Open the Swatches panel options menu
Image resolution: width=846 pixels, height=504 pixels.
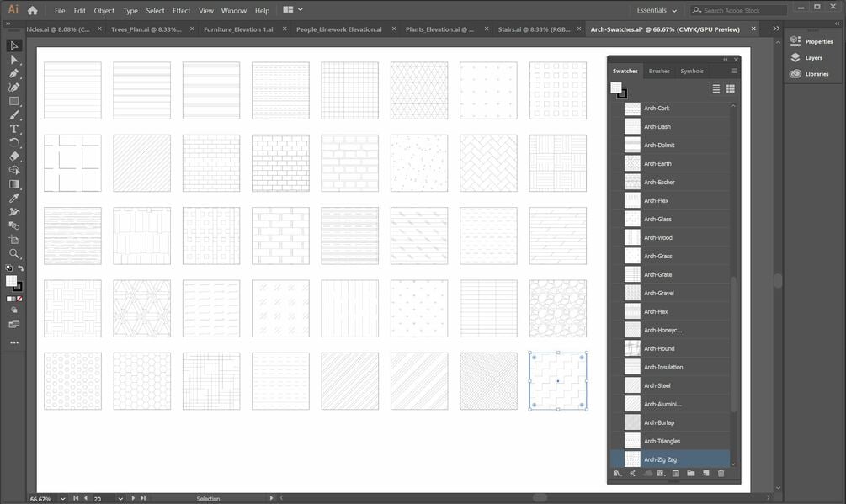734,71
